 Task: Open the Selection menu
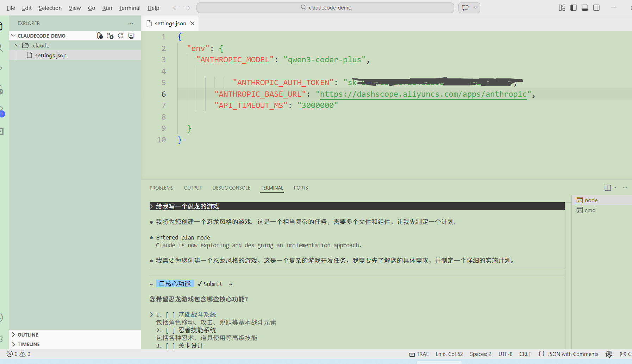point(50,8)
